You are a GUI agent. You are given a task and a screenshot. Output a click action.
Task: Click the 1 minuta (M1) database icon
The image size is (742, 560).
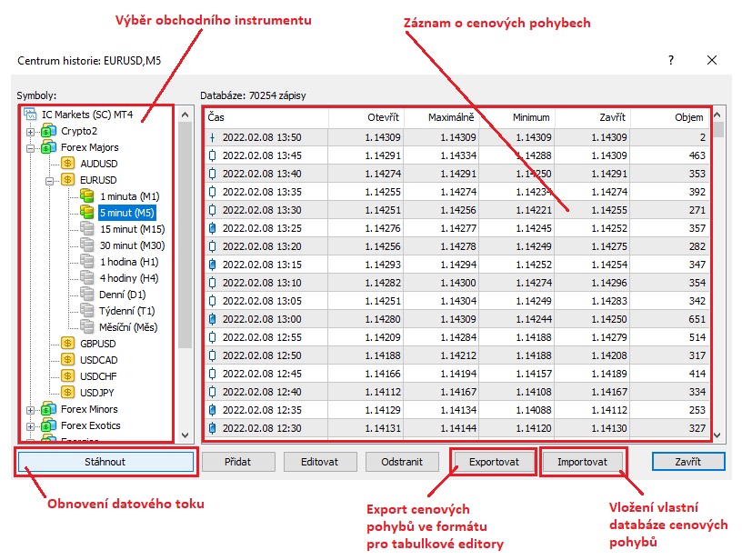(87, 196)
